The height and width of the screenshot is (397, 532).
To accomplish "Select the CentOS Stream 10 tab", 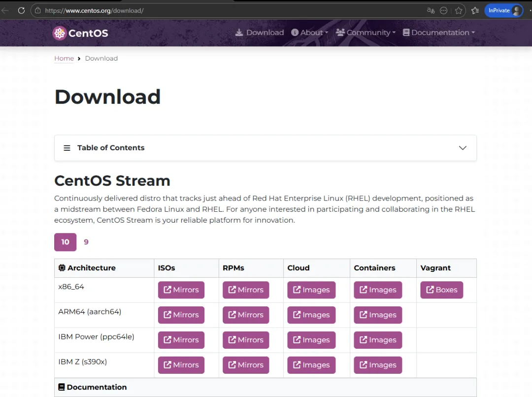I will (66, 242).
